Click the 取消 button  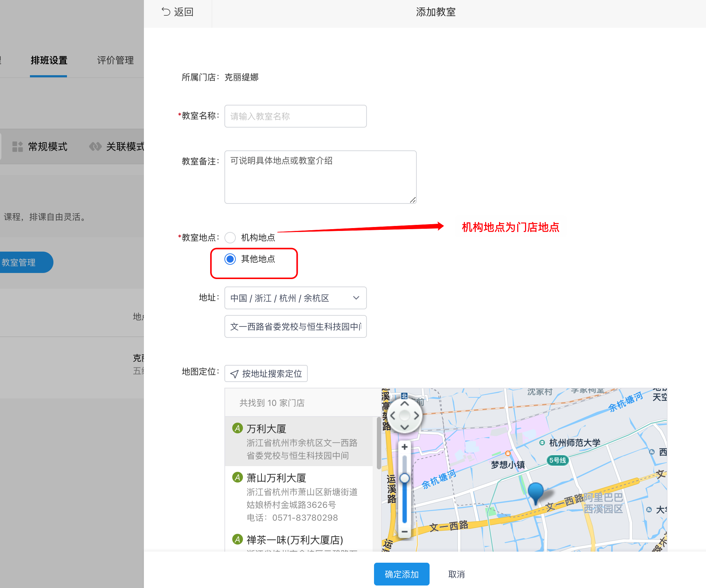(x=456, y=574)
